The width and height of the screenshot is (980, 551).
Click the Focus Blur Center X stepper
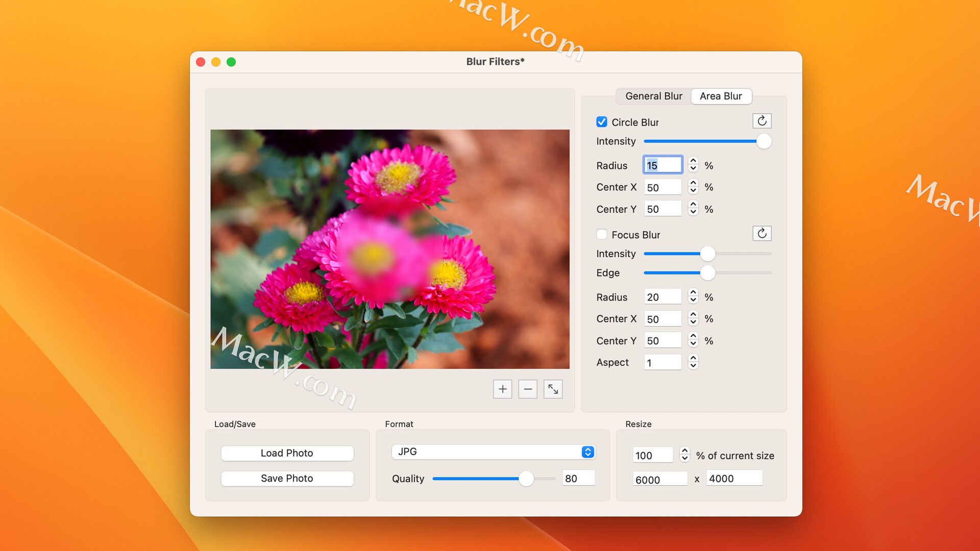pos(693,318)
